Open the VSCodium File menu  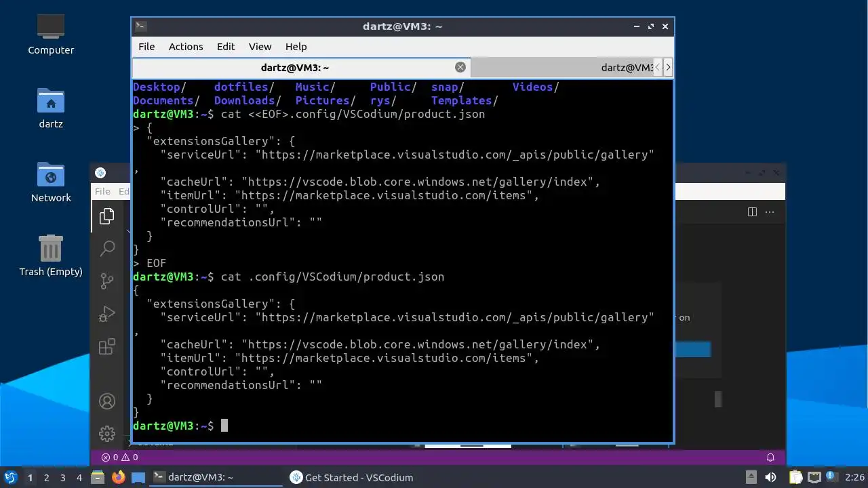[x=102, y=192]
